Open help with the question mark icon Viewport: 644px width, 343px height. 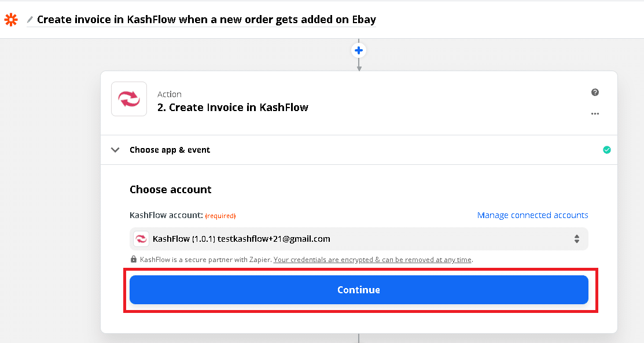pyautogui.click(x=595, y=93)
